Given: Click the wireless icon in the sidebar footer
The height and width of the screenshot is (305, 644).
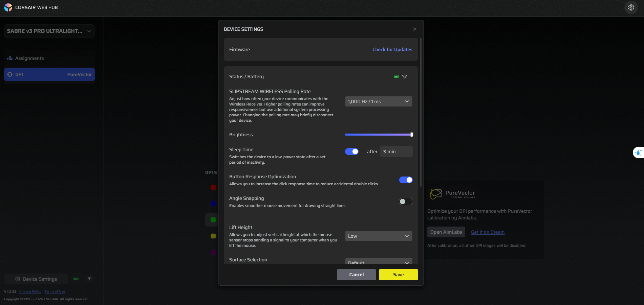Looking at the screenshot, I should (x=89, y=279).
